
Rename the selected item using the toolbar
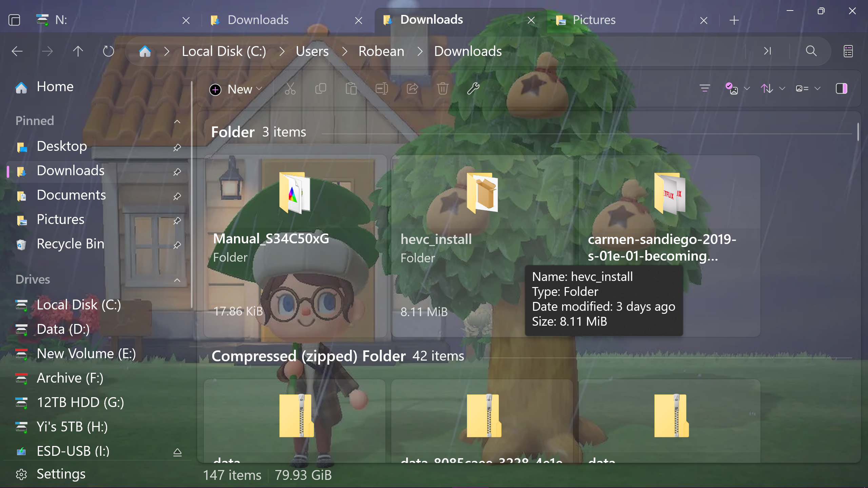tap(381, 89)
